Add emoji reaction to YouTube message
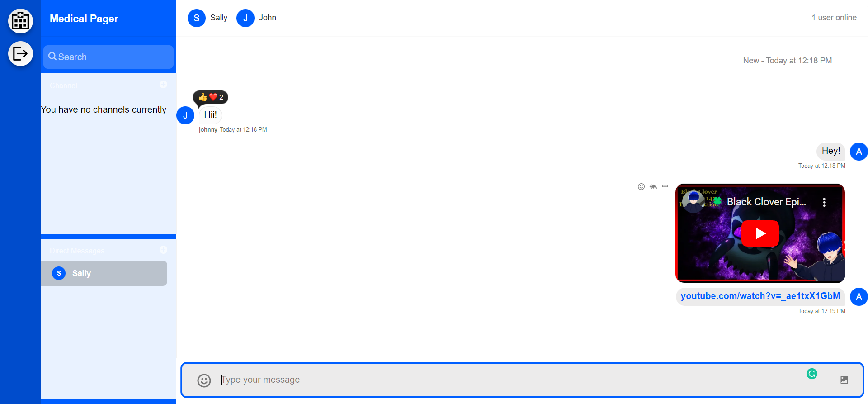Image resolution: width=868 pixels, height=404 pixels. (x=641, y=186)
